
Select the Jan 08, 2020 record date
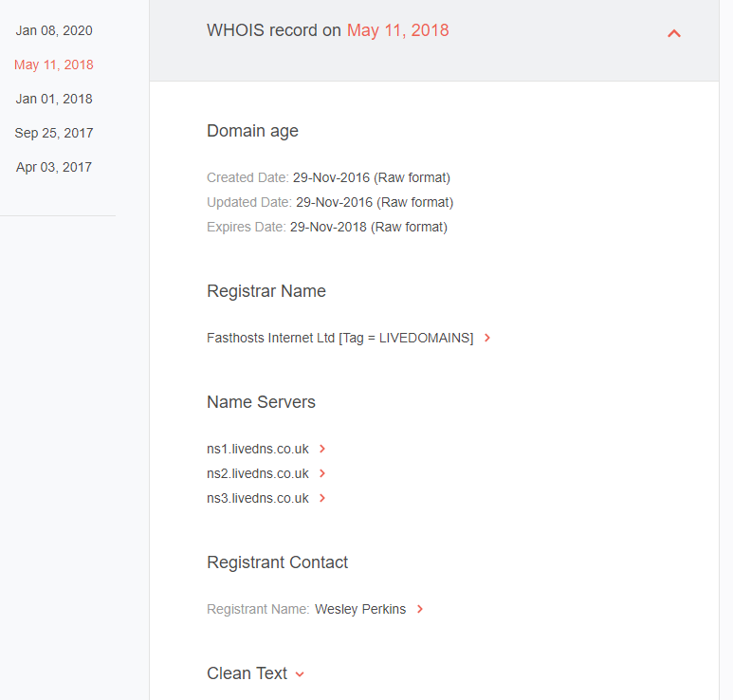pos(54,30)
